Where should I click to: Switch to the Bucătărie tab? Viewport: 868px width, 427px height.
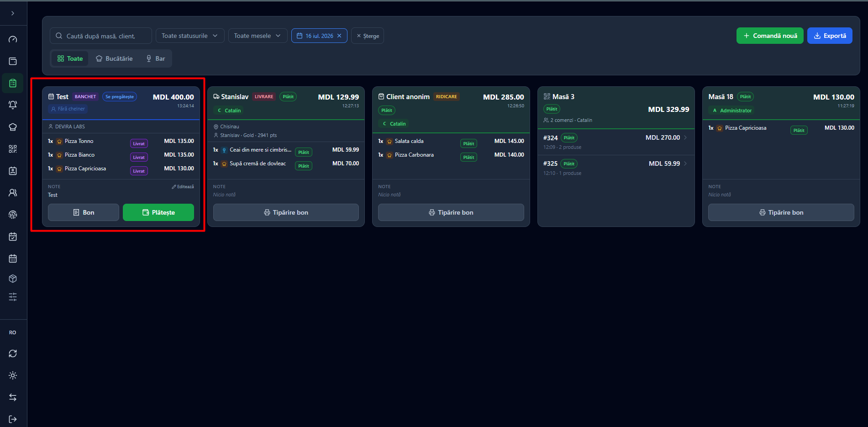click(114, 58)
